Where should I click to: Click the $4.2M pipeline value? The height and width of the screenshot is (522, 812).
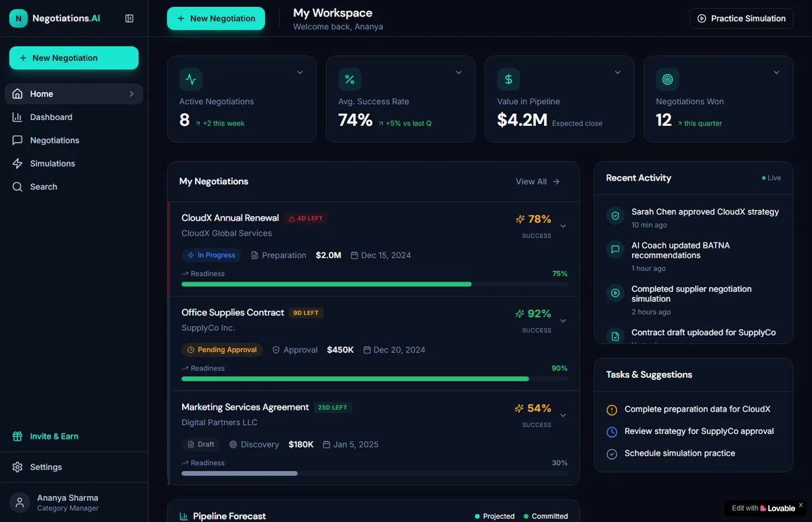coord(522,121)
